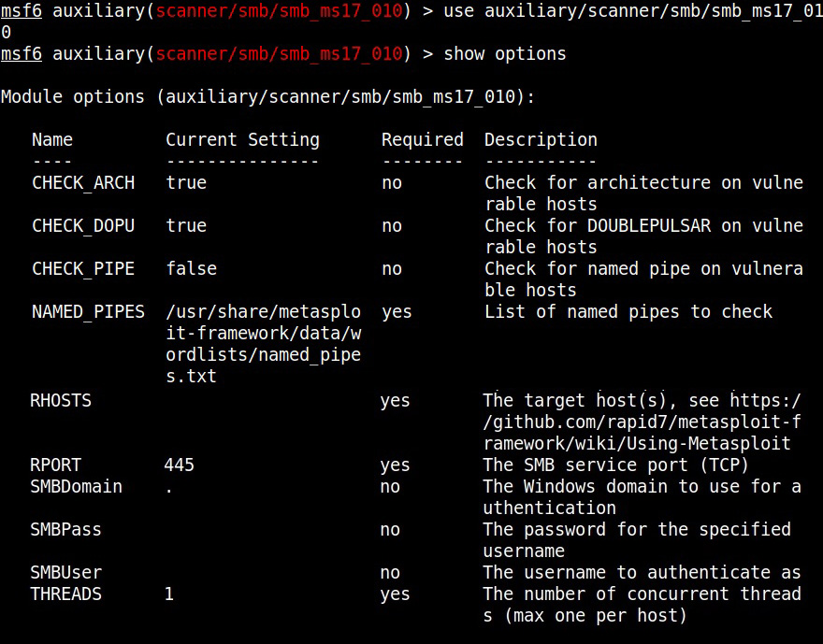Click the THREADS value 1
Screen dimensions: 823x644
[x=169, y=594]
